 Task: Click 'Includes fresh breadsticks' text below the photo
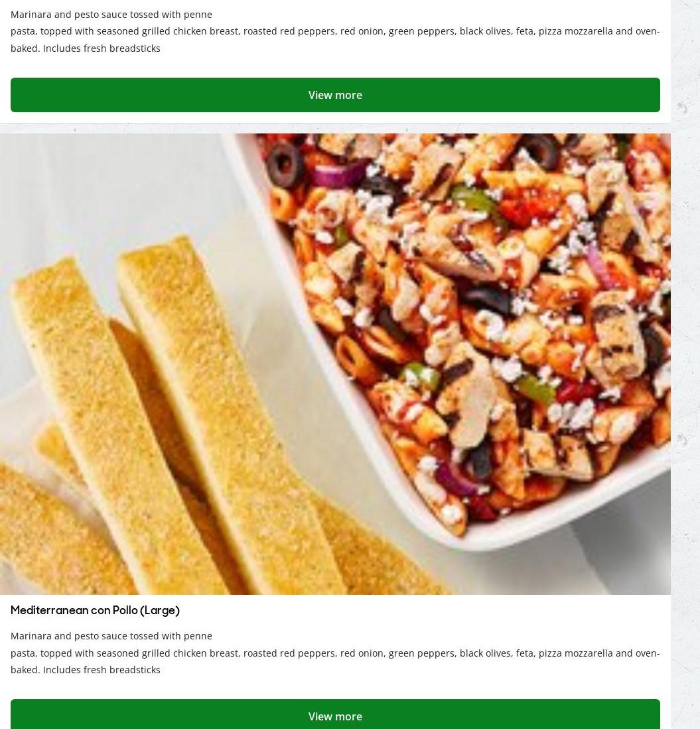tap(102, 670)
